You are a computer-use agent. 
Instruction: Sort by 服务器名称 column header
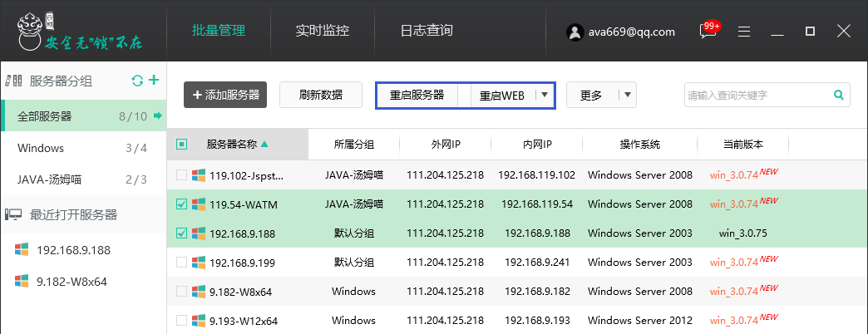click(x=237, y=145)
